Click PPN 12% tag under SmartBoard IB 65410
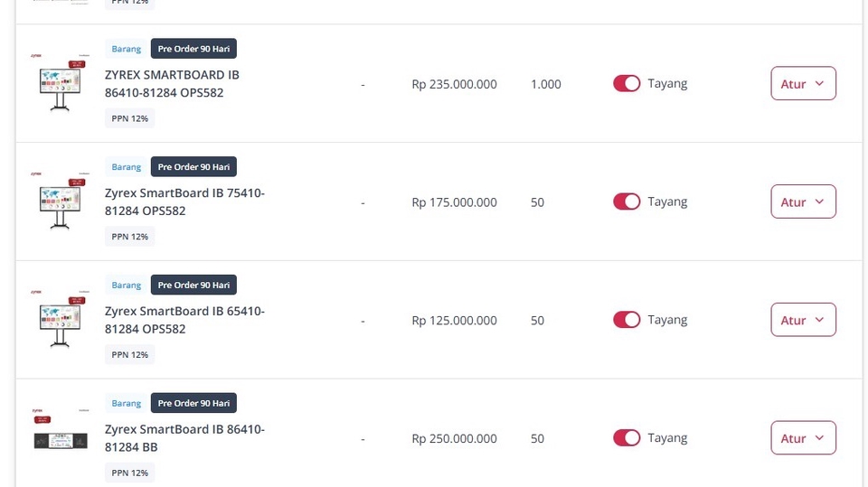 click(130, 355)
